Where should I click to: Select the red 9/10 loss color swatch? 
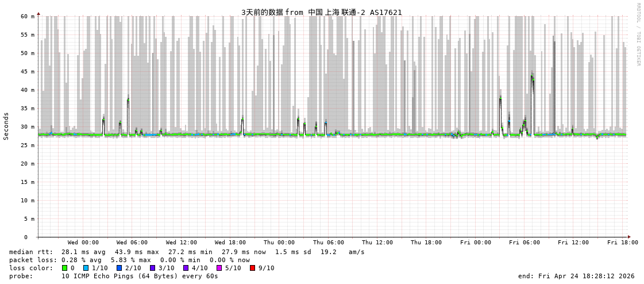pos(253,268)
